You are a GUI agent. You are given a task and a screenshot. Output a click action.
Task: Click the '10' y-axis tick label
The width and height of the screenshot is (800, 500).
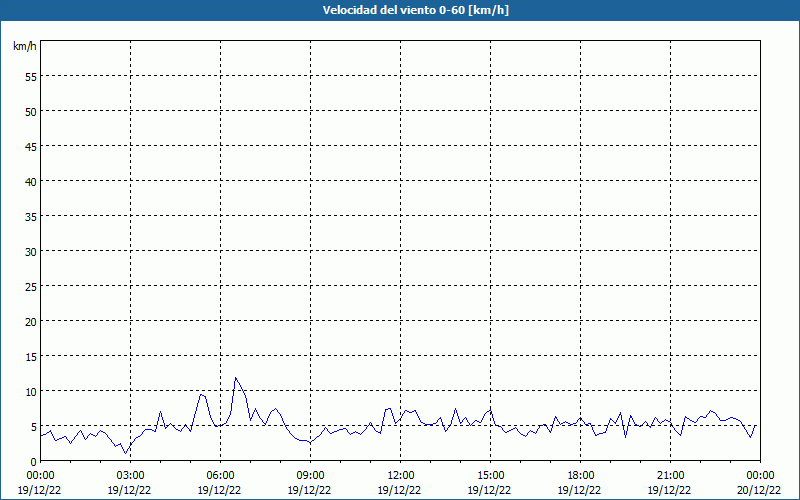coord(31,392)
